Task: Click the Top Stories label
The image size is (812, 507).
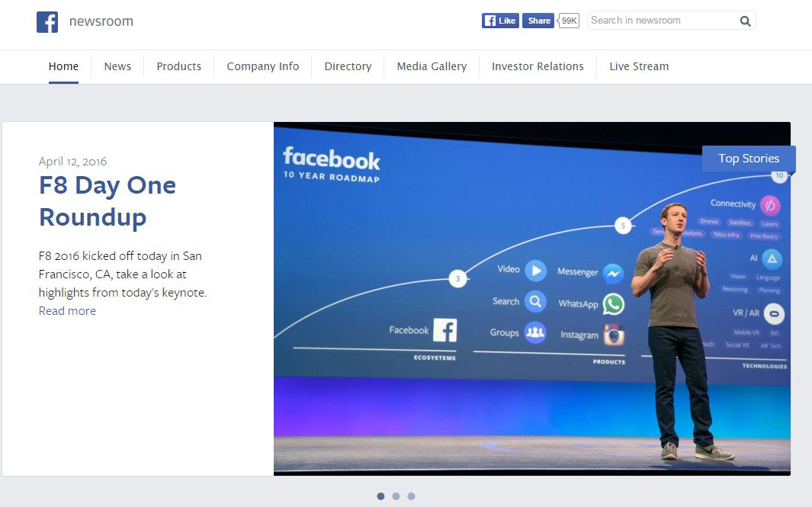Action: 749,159
